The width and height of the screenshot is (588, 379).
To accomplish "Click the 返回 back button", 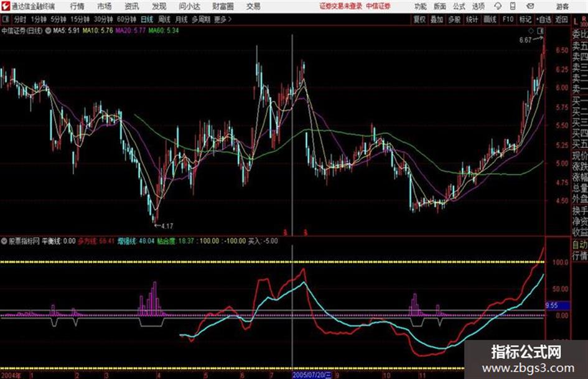I will 561,19.
